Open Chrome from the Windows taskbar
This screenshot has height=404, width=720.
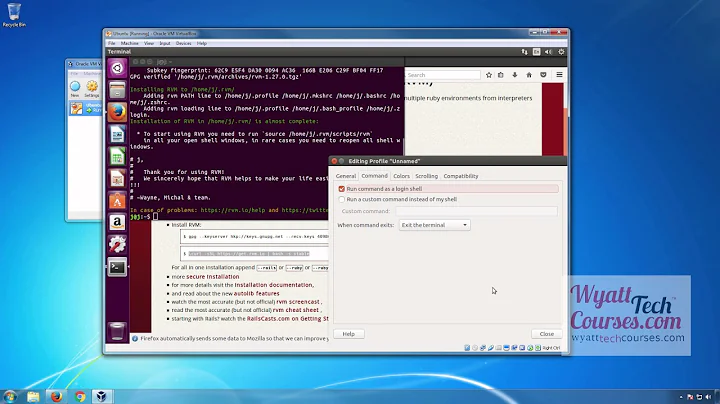80,397
